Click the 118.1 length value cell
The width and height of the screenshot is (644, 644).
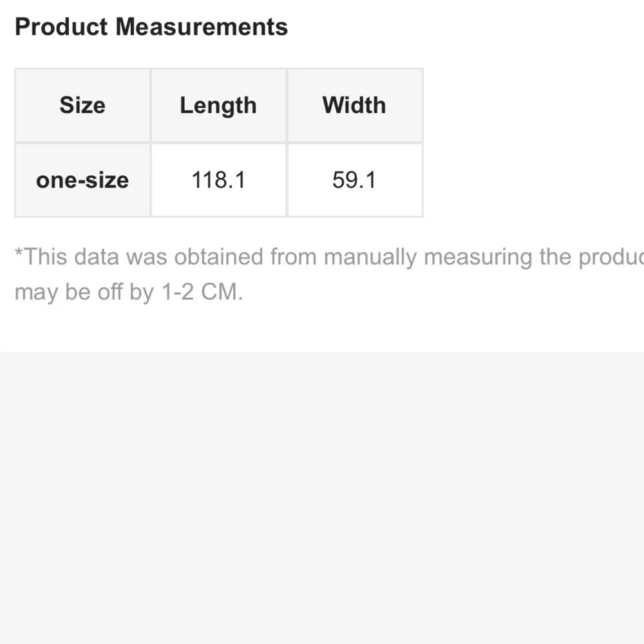pyautogui.click(x=218, y=180)
